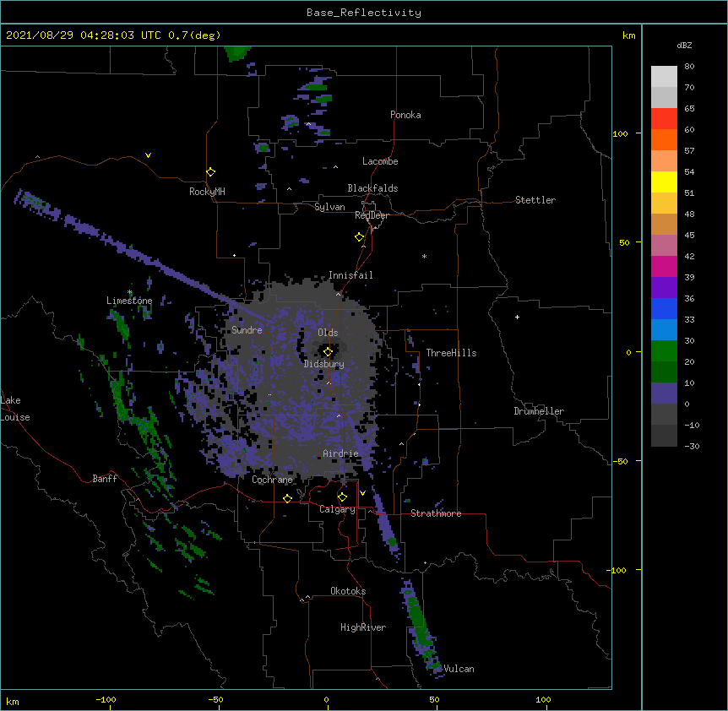Click the Sundre town label
This screenshot has height=711, width=728.
click(247, 330)
